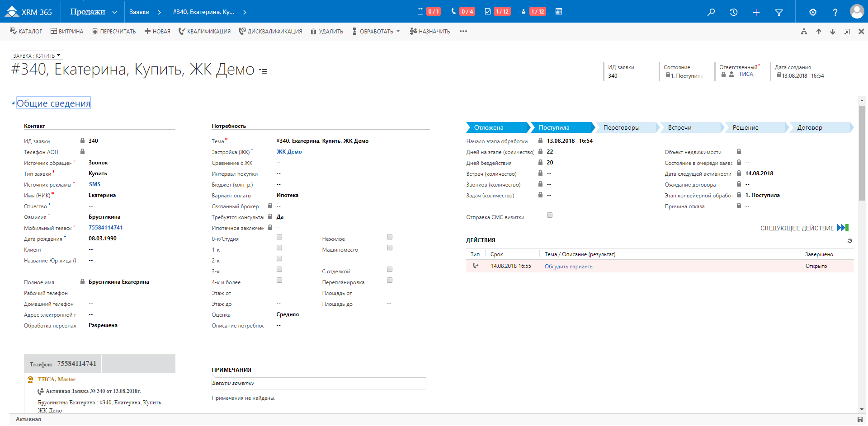Click the Назначить command
The width and height of the screenshot is (868, 426).
point(429,31)
